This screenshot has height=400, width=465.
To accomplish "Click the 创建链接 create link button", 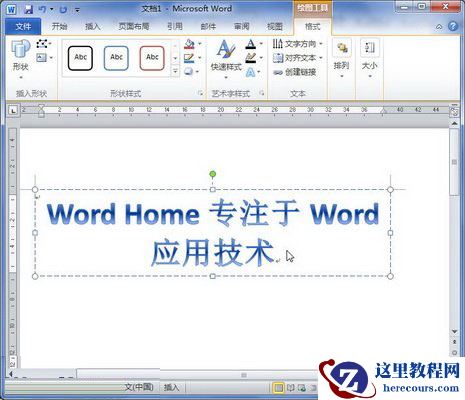I will (x=294, y=72).
